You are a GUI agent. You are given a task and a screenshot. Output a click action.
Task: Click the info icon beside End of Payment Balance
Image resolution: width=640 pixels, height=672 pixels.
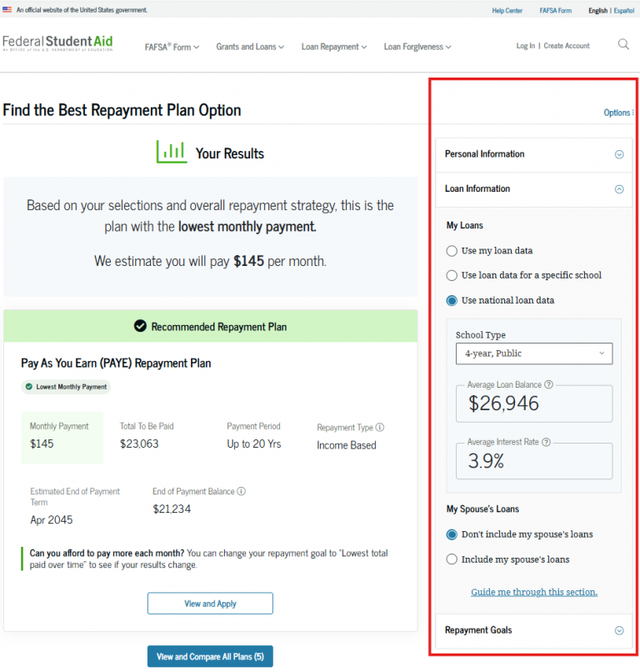(x=242, y=491)
